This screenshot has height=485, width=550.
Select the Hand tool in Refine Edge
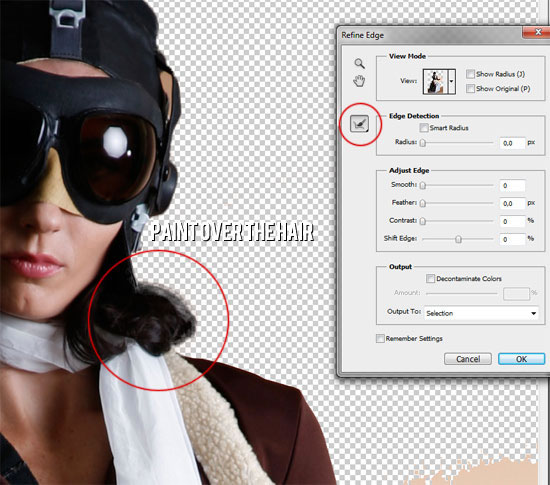(359, 81)
